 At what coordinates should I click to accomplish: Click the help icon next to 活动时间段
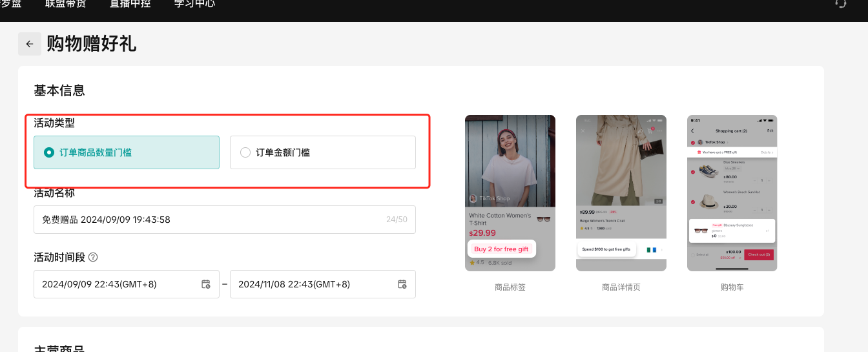(x=93, y=257)
